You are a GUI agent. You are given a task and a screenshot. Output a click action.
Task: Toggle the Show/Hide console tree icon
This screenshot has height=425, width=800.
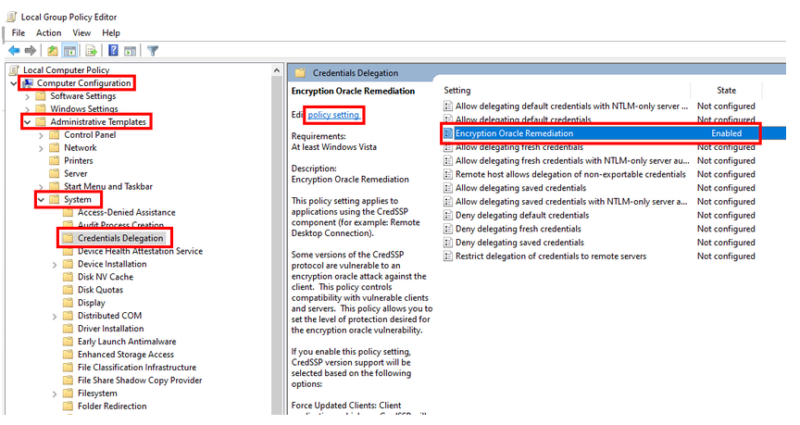pyautogui.click(x=72, y=51)
